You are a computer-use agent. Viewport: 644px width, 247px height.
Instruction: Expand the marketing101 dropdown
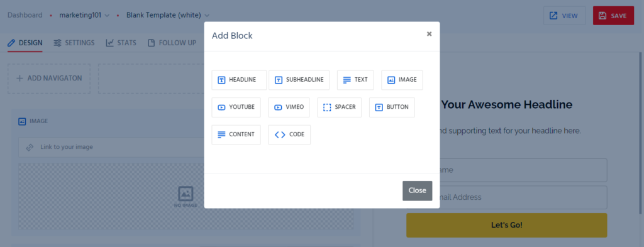pyautogui.click(x=84, y=15)
